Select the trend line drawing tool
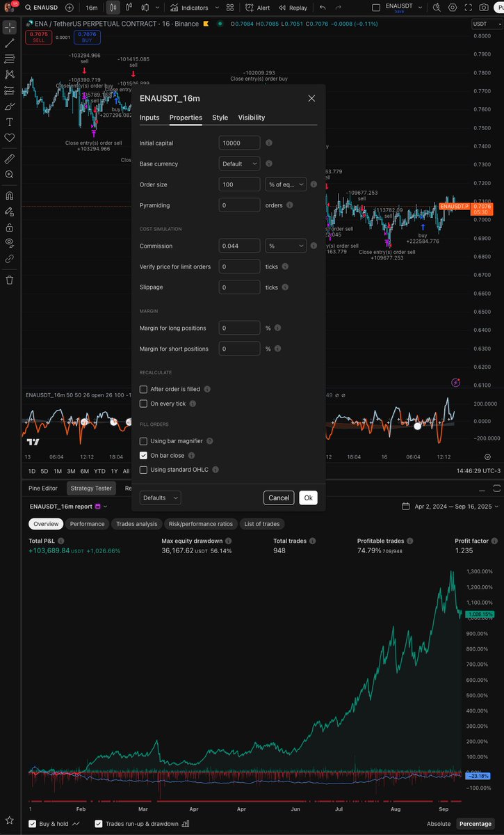 tap(10, 43)
